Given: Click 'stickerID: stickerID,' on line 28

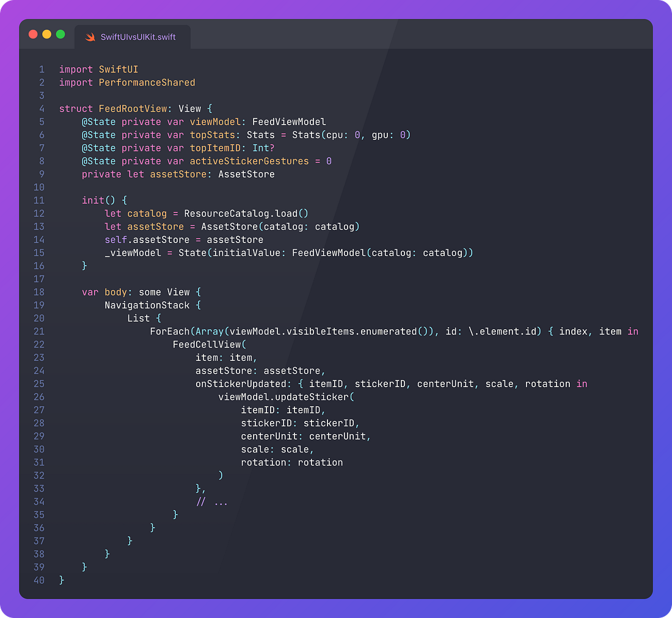Looking at the screenshot, I should (x=301, y=423).
